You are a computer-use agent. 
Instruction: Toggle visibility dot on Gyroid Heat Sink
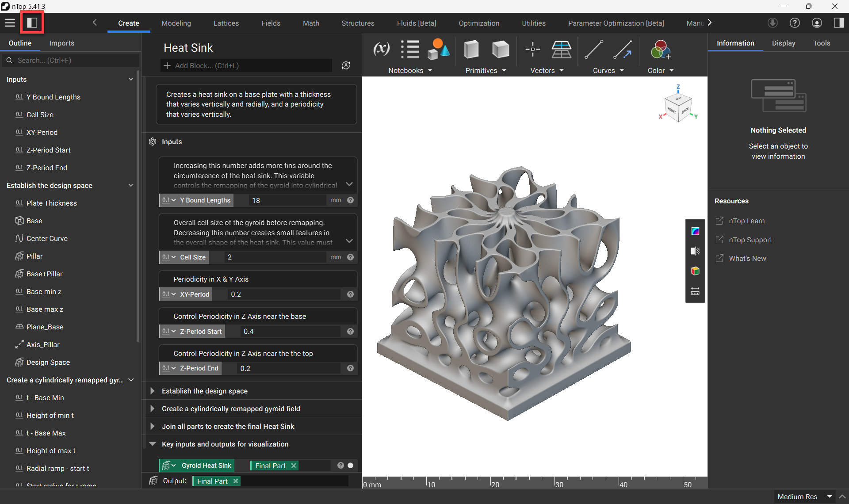click(351, 466)
